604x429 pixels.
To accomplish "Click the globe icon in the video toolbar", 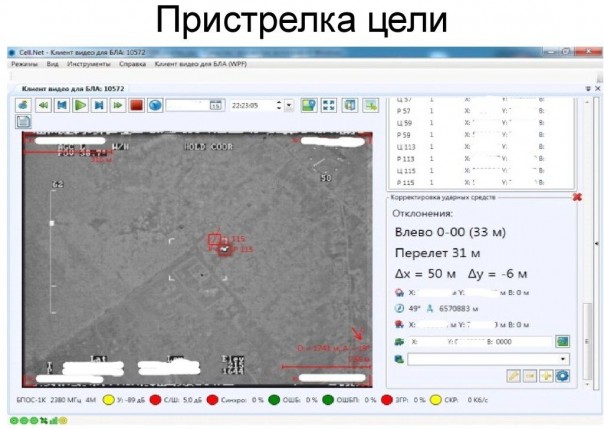I will click(x=154, y=105).
